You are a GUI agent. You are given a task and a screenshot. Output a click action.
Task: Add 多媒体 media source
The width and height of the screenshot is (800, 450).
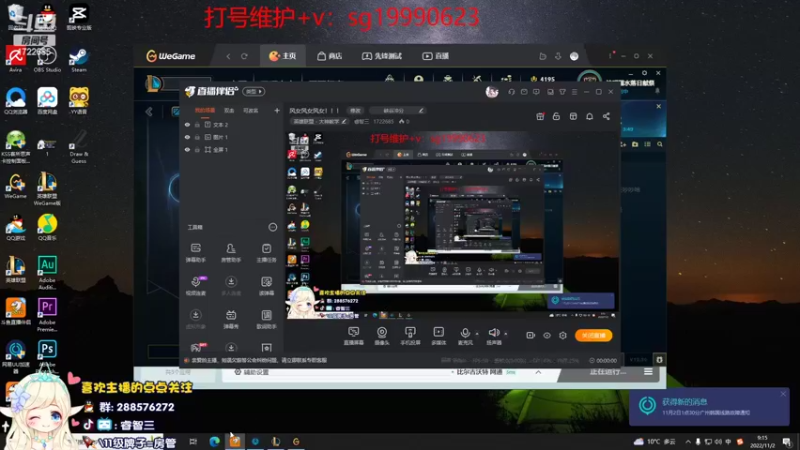pos(438,336)
